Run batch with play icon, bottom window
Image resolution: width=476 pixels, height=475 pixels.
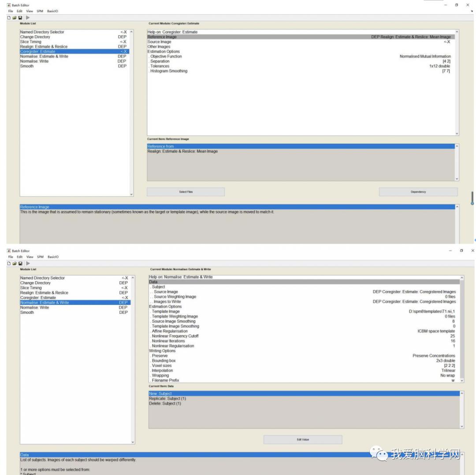tap(28, 263)
